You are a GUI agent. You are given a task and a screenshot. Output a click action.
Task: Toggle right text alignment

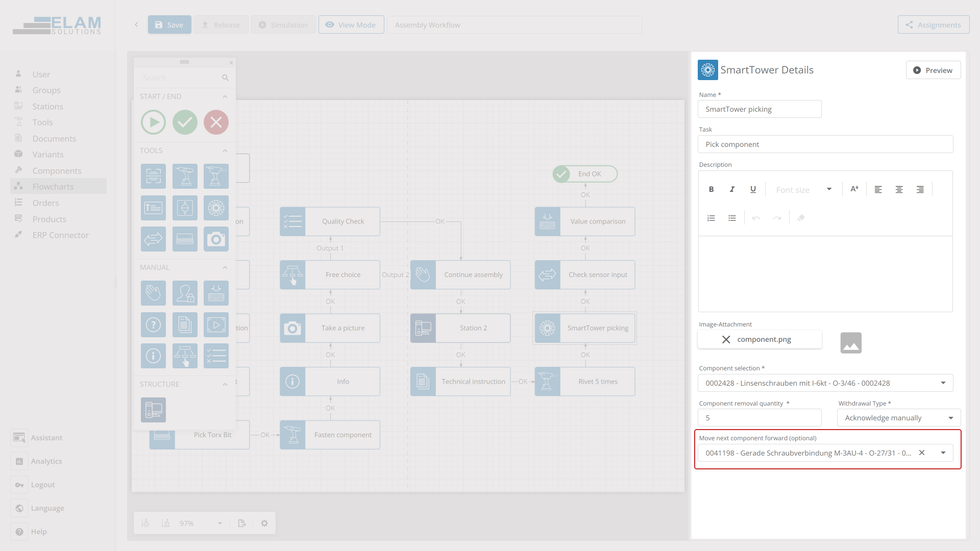click(920, 189)
